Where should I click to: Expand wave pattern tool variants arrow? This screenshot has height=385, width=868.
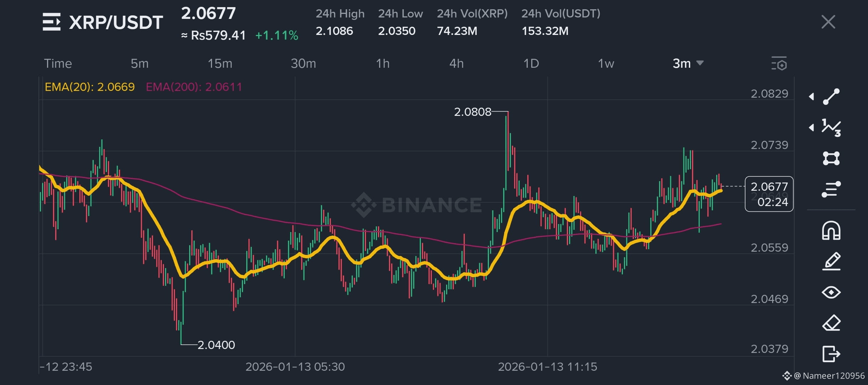(811, 128)
